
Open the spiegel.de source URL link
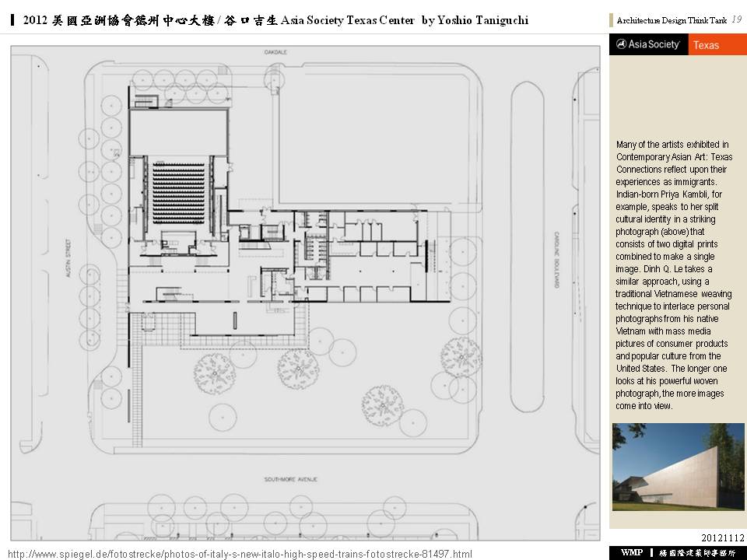tap(240, 553)
